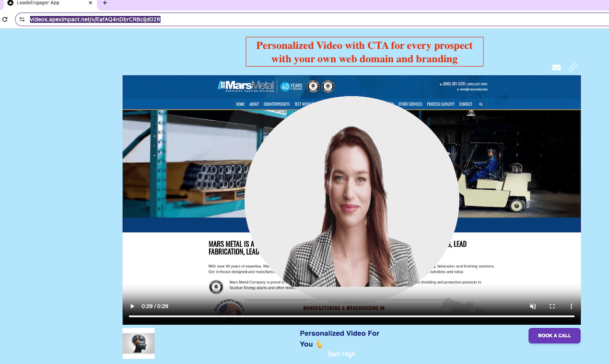Click the BOOK A CALL button
Viewport: 609px width, 364px height.
(554, 336)
